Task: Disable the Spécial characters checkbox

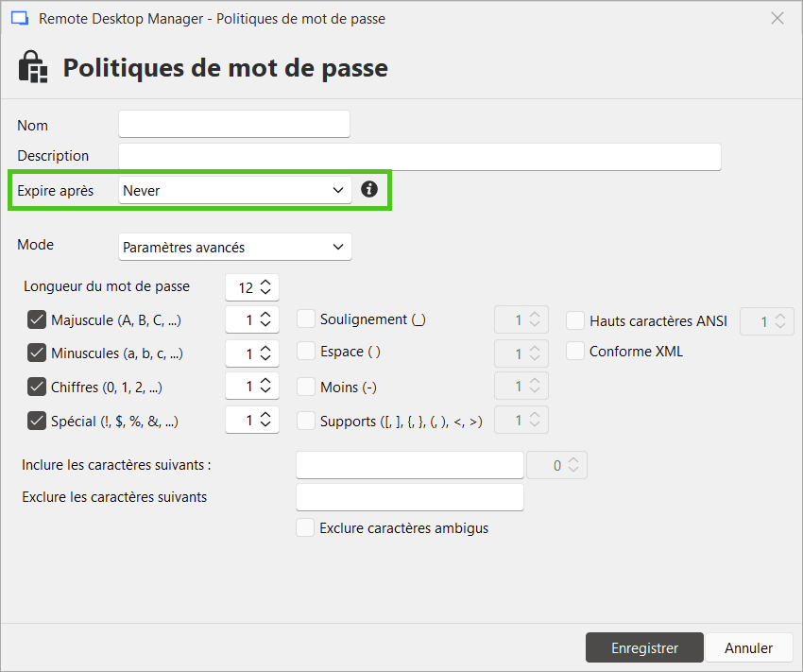Action: point(36,420)
